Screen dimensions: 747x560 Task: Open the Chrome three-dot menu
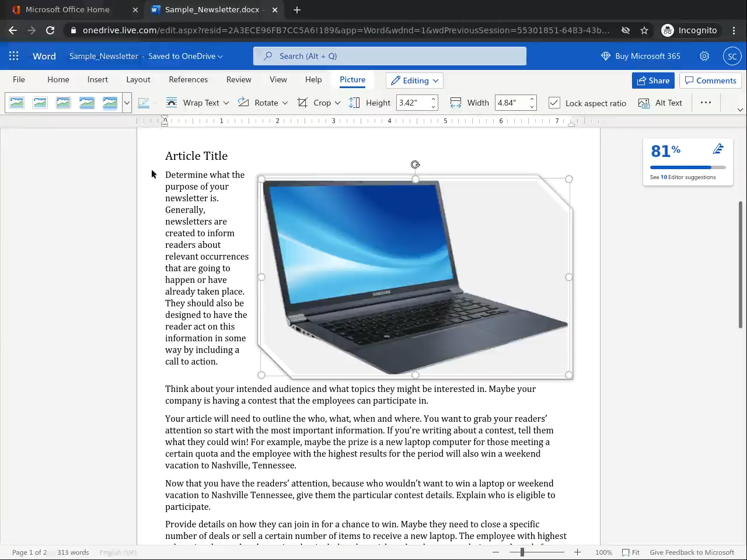734,30
